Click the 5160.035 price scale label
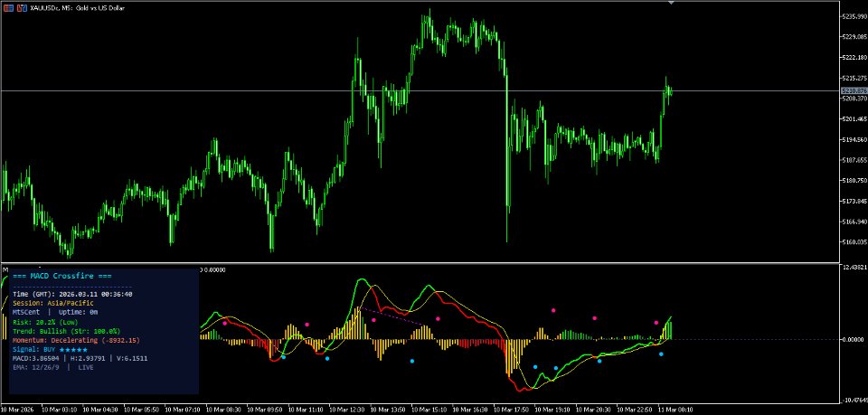The image size is (868, 415). (x=853, y=241)
